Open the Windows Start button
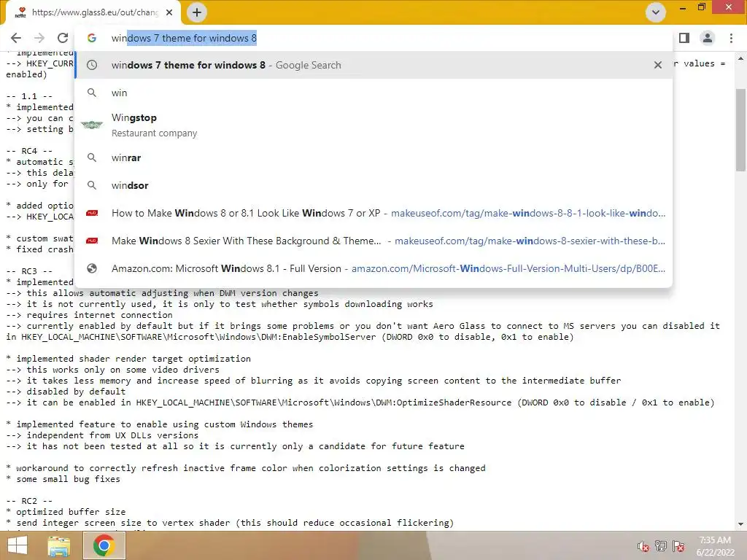 [18, 545]
